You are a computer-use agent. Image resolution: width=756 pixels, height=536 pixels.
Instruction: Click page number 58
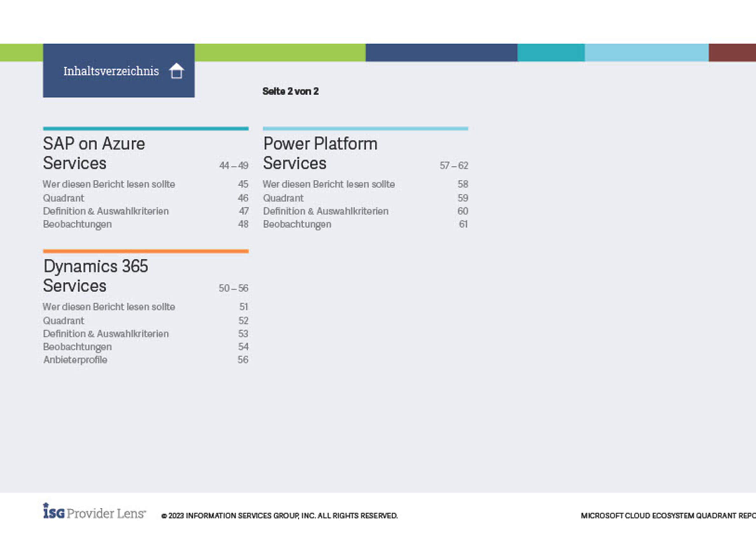[463, 184]
